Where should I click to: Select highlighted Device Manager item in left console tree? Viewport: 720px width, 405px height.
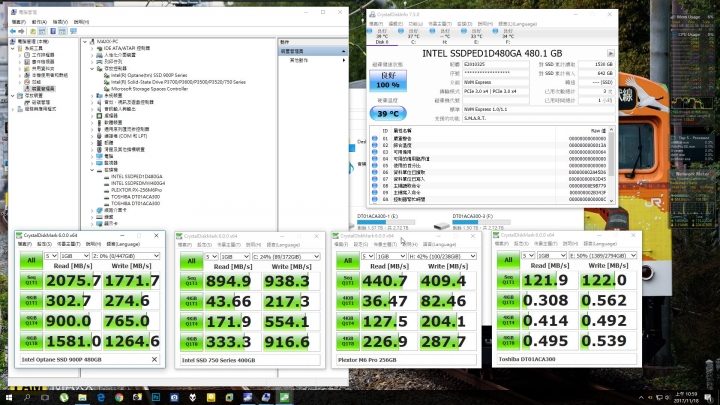[43, 89]
